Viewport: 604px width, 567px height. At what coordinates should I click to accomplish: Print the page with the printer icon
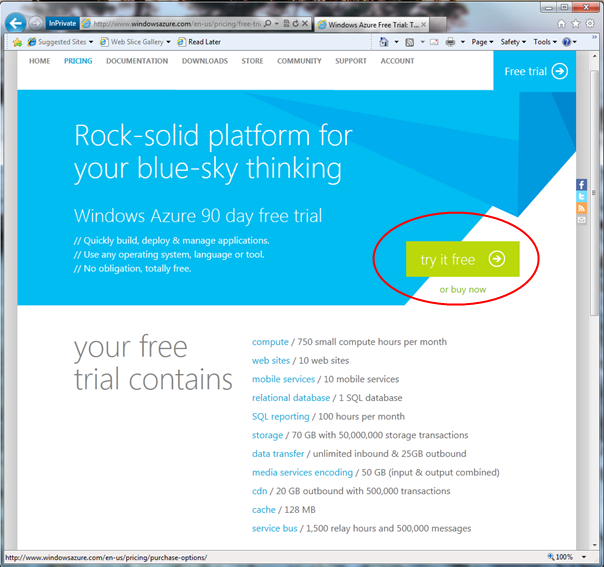450,42
